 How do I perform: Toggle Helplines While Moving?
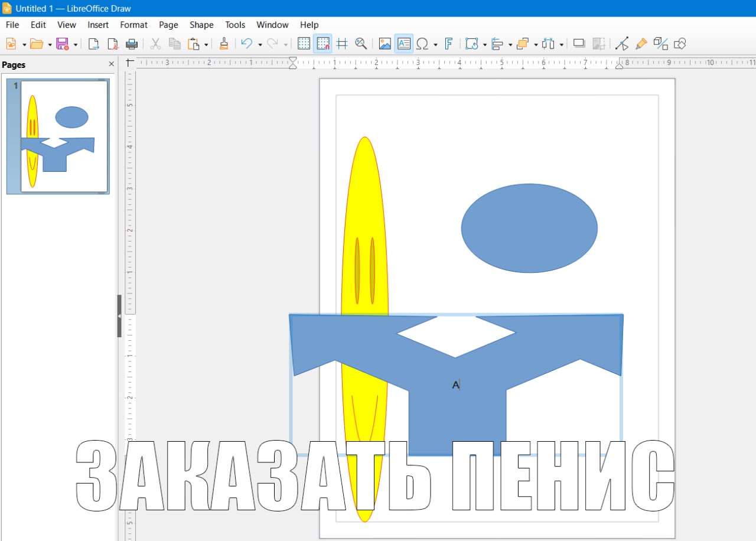coord(342,44)
